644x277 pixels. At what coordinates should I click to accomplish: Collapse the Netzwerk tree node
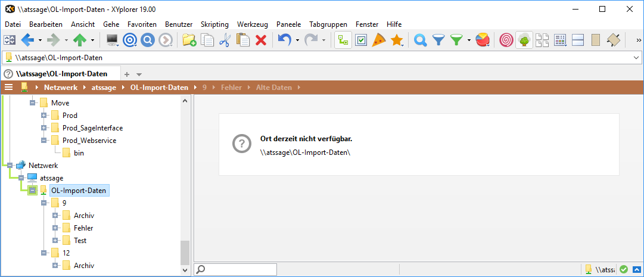click(10, 165)
